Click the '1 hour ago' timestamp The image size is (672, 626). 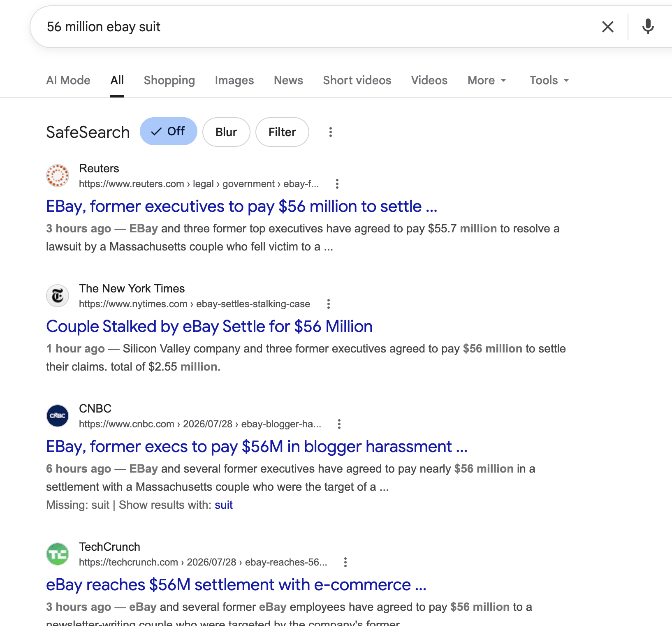[75, 349]
